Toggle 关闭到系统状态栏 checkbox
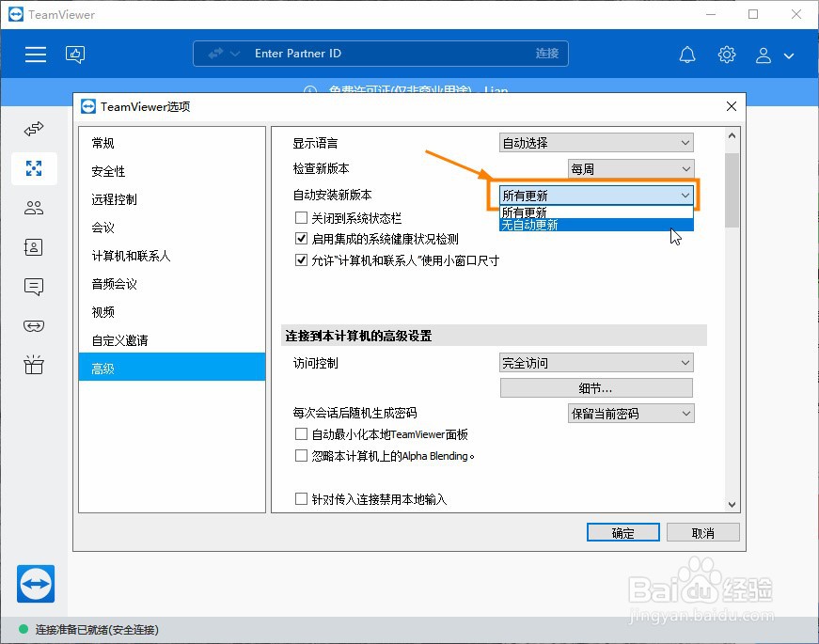 click(x=301, y=217)
